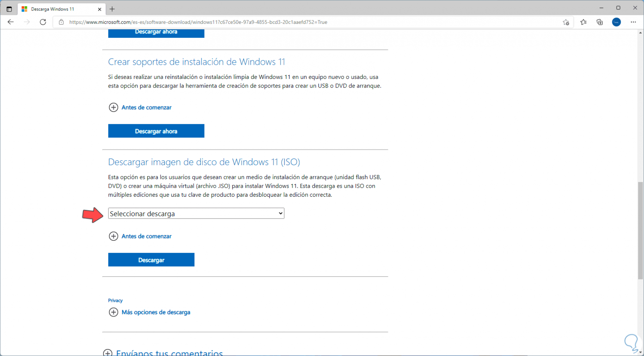
Task: Click the Descargar button for ISO
Action: (151, 260)
